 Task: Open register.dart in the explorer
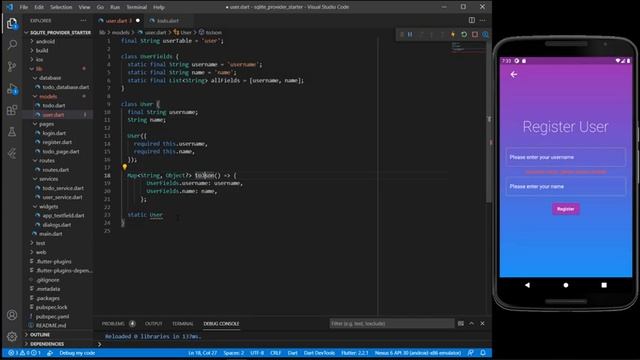tap(57, 142)
